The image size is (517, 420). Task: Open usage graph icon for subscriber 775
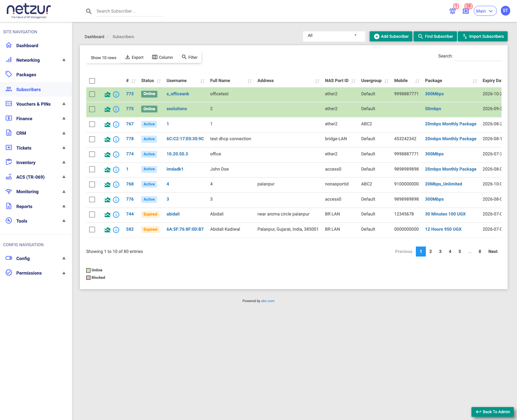[x=108, y=109]
